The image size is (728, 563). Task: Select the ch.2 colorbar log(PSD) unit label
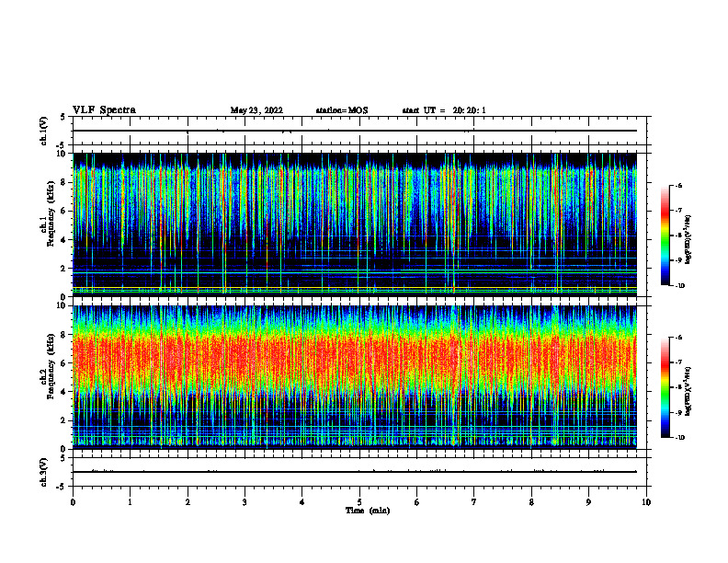[688, 391]
